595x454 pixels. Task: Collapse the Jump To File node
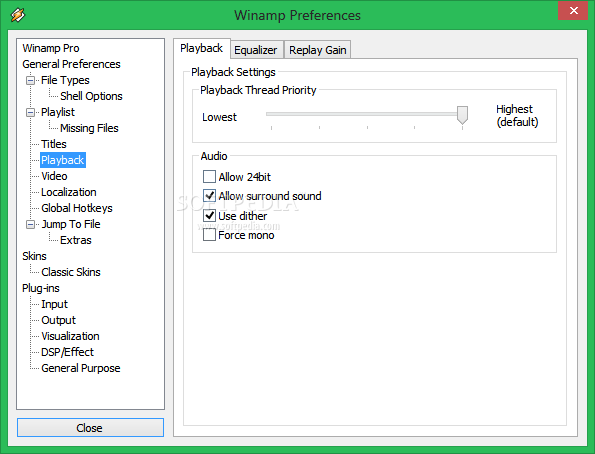pos(30,224)
